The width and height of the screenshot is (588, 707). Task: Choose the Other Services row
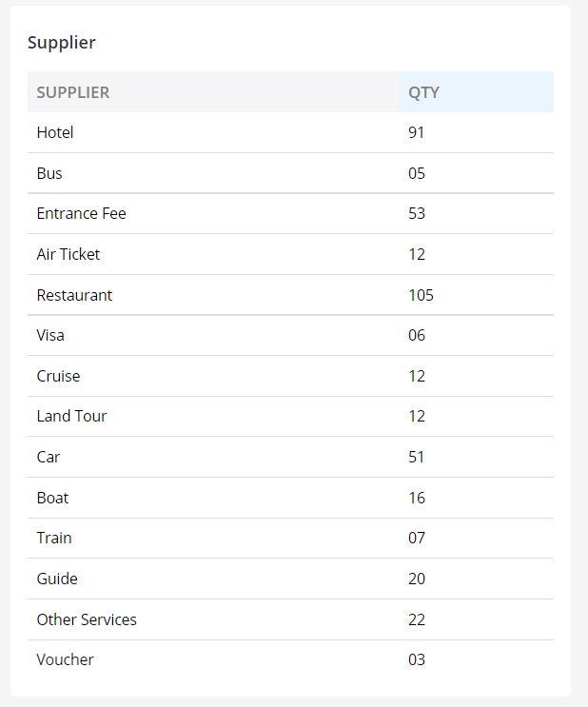click(290, 619)
